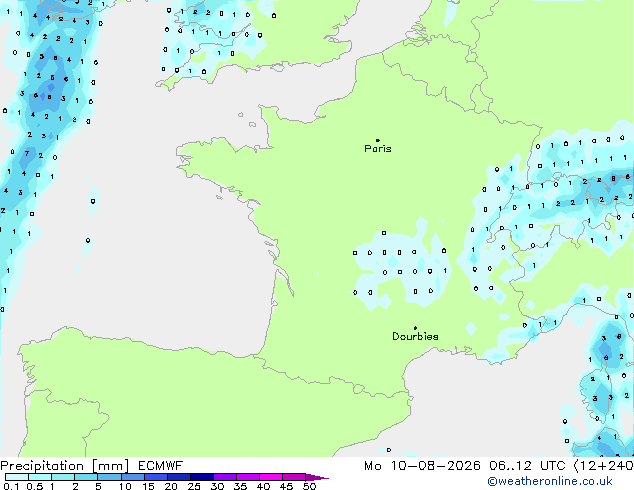634x490 pixels.
Task: Click the legend value label 50
Action: coord(309,486)
